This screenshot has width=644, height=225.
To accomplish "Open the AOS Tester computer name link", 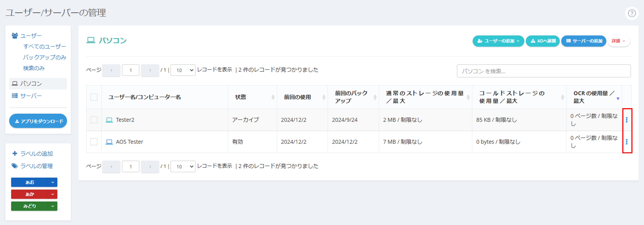I will coord(130,142).
